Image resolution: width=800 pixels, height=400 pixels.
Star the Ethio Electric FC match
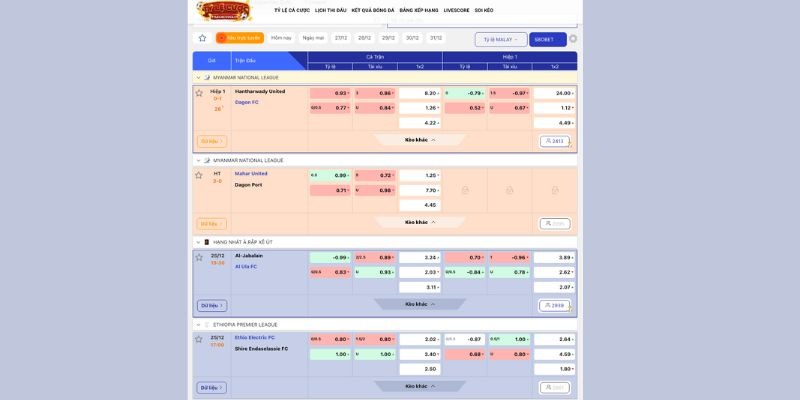coord(199,338)
